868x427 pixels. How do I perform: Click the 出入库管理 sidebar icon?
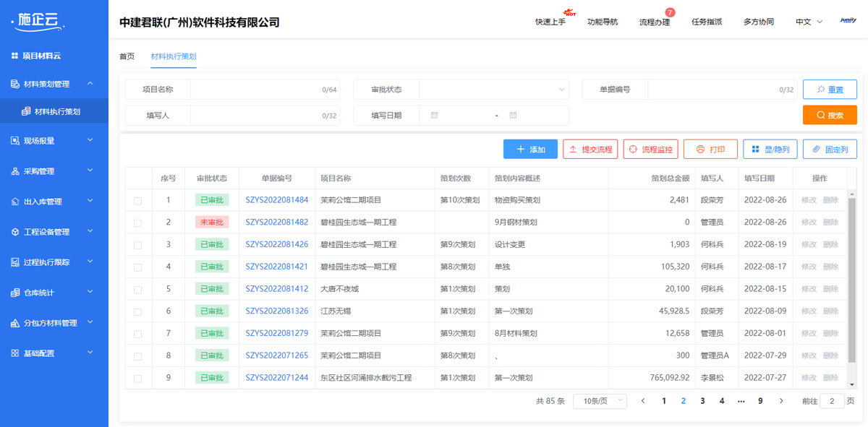click(15, 202)
